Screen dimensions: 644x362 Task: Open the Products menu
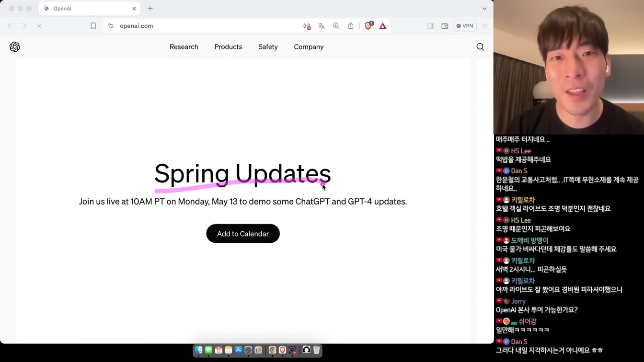coord(228,47)
